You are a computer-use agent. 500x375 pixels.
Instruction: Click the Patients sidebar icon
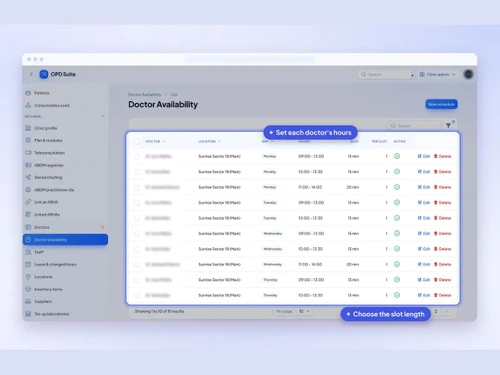[x=28, y=93]
